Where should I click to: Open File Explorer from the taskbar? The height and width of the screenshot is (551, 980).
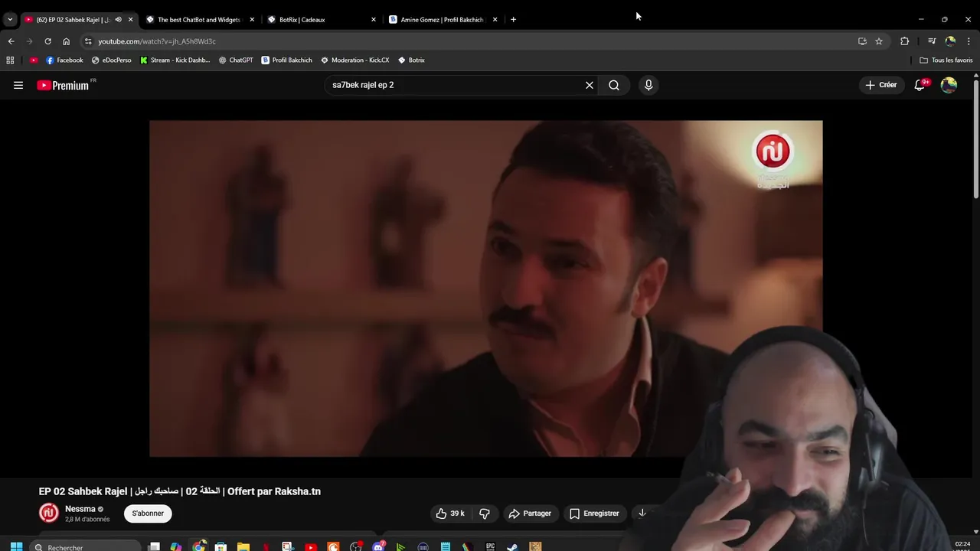coord(243,546)
